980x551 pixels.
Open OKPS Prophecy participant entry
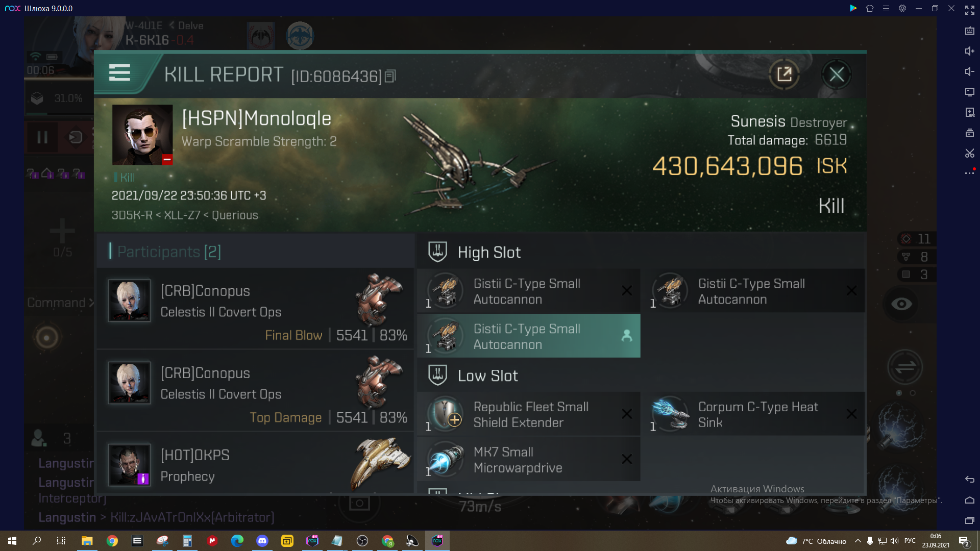[255, 463]
